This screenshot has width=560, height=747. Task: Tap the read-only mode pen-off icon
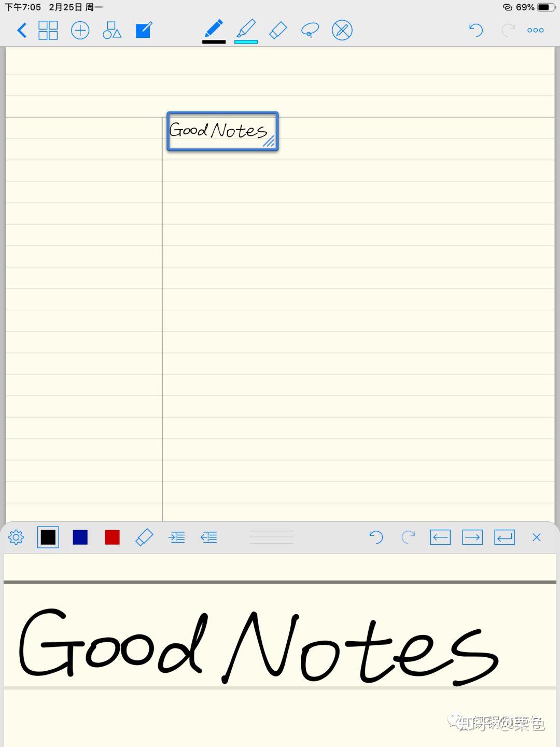342,30
